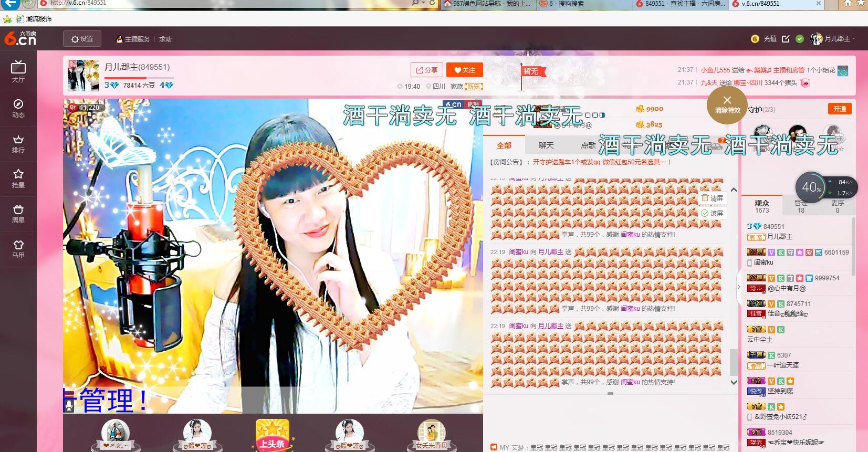Click the microphone icon on the video overlay

[x=69, y=405]
